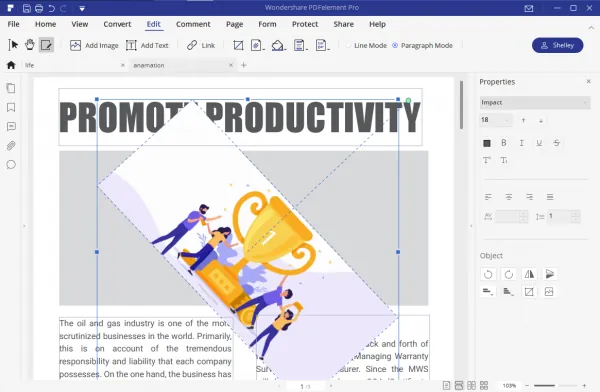Switch to the Share tab
Viewport: 600px width, 392px height.
(344, 24)
